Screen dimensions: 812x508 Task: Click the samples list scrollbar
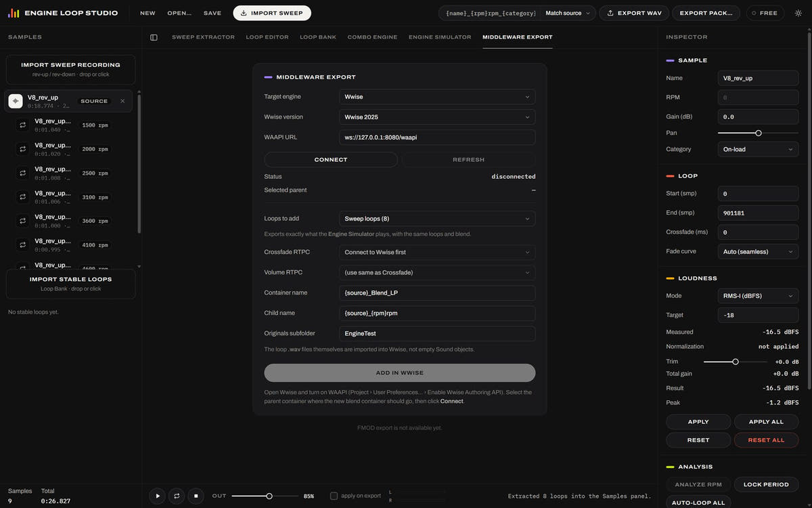coord(139,165)
